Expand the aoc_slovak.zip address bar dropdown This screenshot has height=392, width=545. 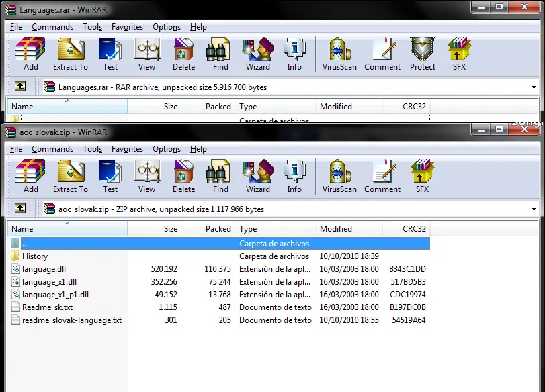(534, 209)
